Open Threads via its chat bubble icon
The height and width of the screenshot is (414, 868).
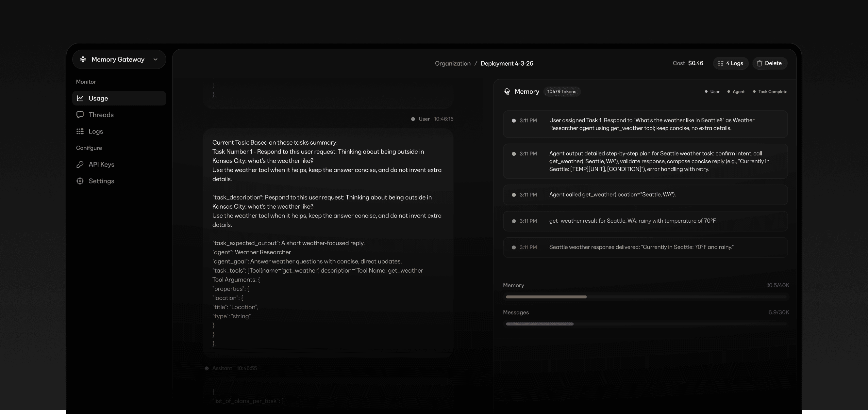[x=80, y=115]
